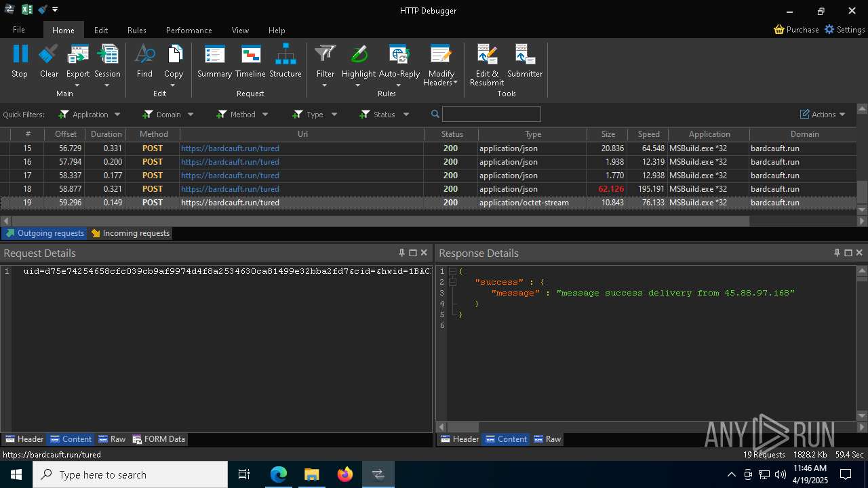Switch to the Help ribbon tab

(x=277, y=30)
